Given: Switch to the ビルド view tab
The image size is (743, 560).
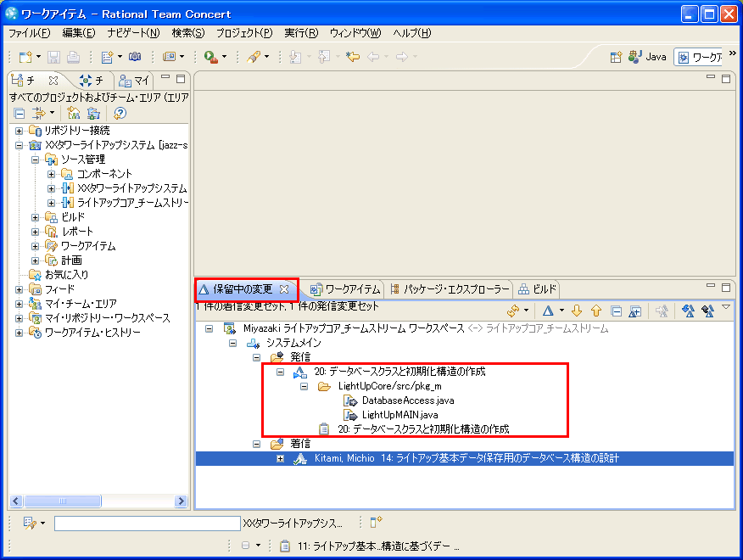Looking at the screenshot, I should pyautogui.click(x=538, y=289).
